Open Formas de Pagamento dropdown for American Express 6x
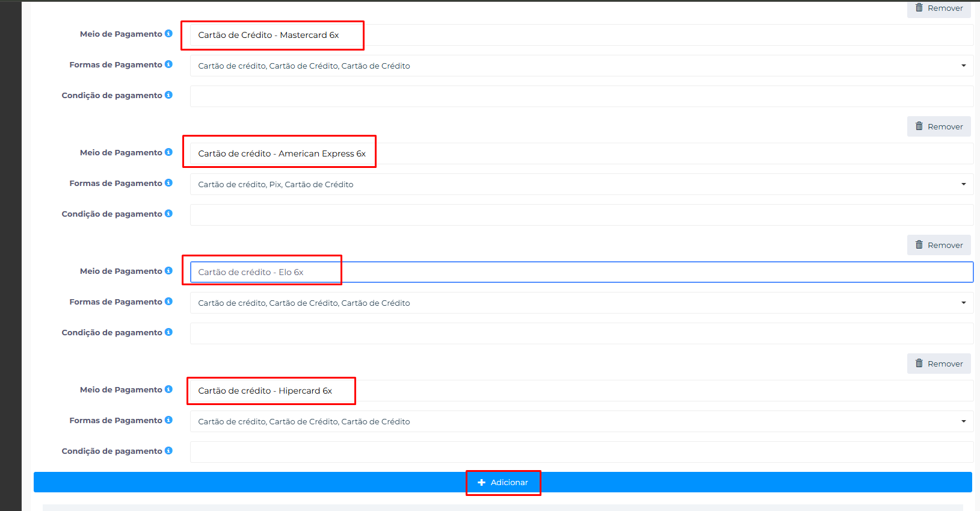Screen dimensions: 980x511 coord(582,184)
